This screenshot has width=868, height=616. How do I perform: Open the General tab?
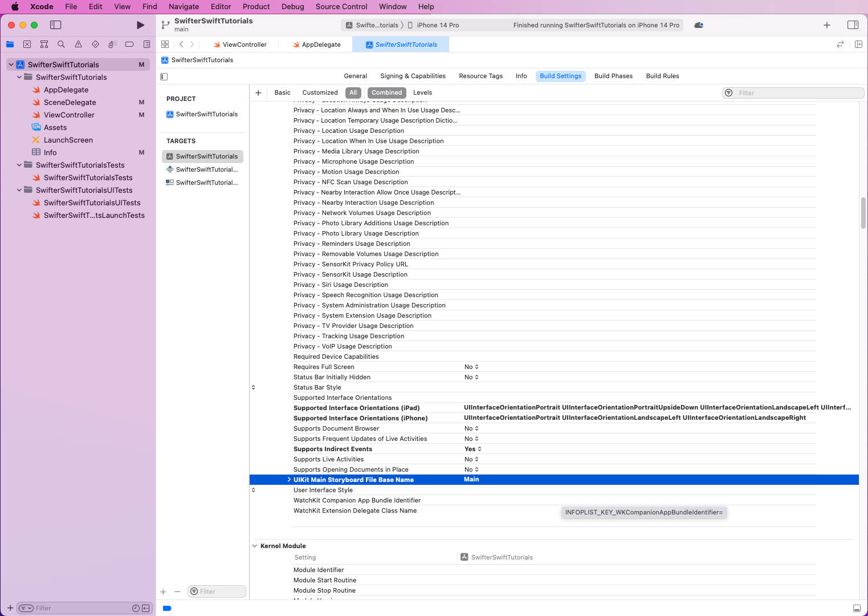tap(356, 76)
